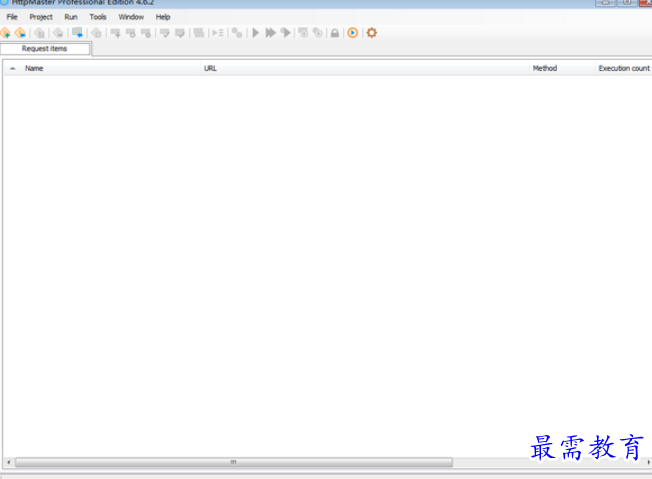
Task: Click the new project icon with green plus
Action: point(5,33)
